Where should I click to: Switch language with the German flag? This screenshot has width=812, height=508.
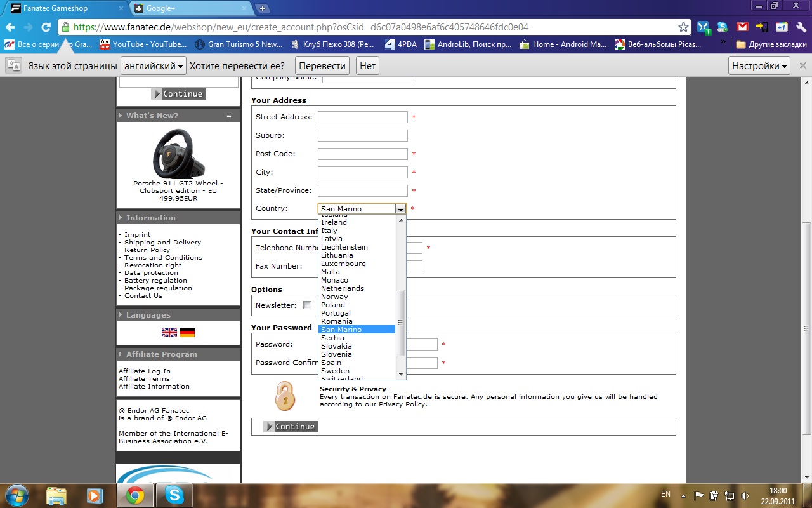coord(187,332)
